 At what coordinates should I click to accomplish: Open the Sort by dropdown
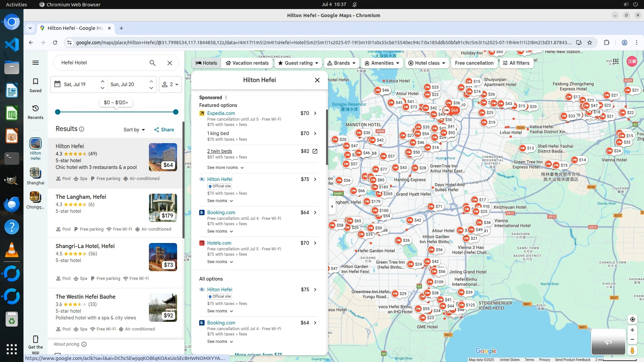coord(134,130)
